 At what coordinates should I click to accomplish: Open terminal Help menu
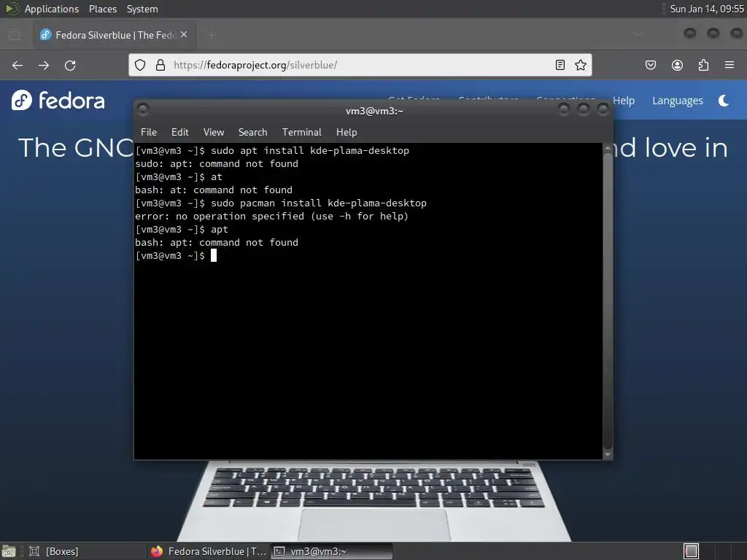coord(347,133)
